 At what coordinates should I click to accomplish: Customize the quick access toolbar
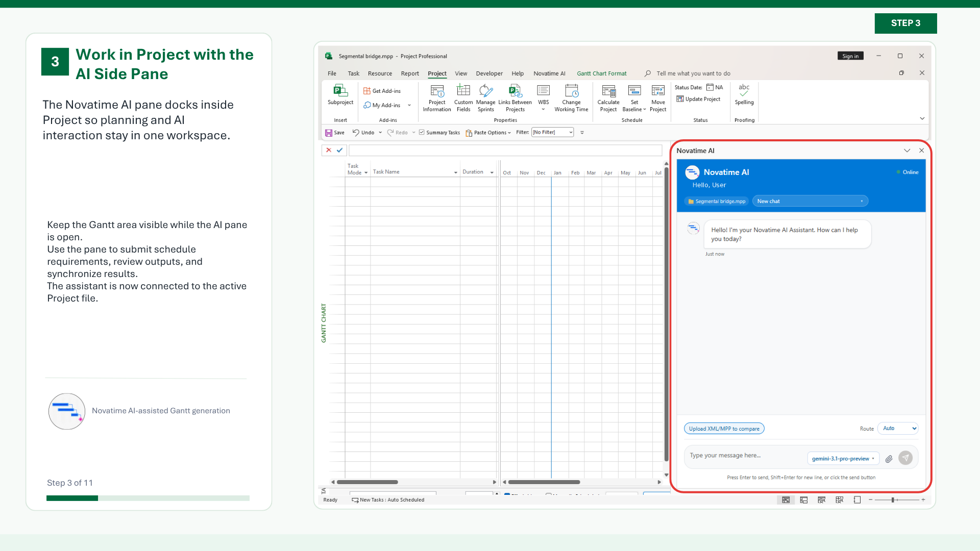pos(582,133)
